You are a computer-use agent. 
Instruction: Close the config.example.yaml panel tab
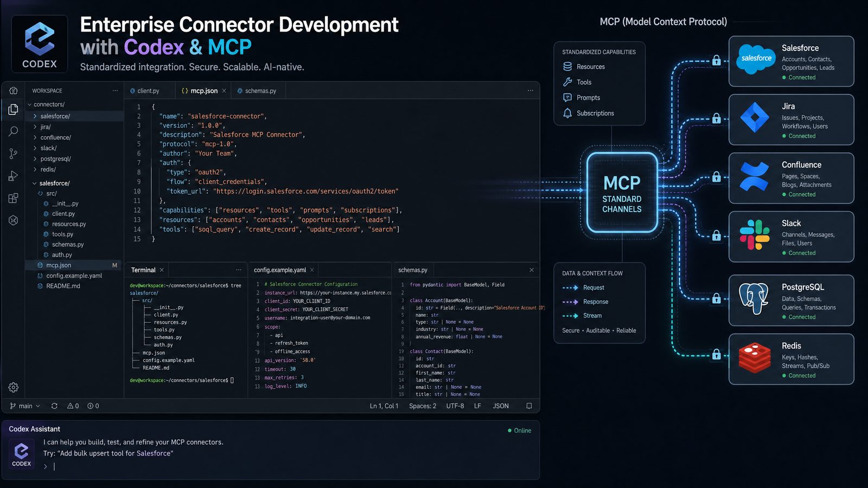coord(312,270)
